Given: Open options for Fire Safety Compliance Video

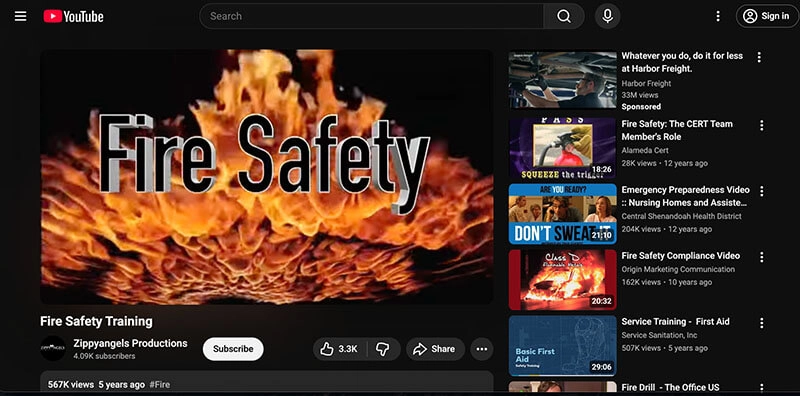Looking at the screenshot, I should [x=761, y=257].
